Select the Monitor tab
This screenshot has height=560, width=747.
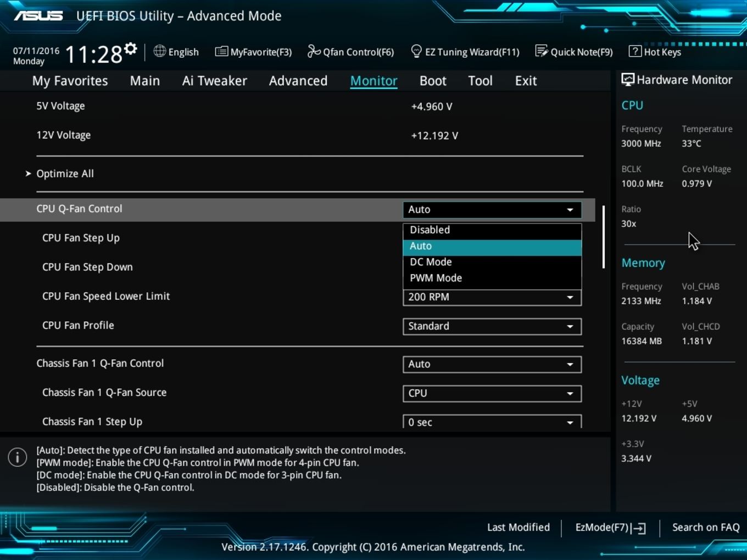374,81
